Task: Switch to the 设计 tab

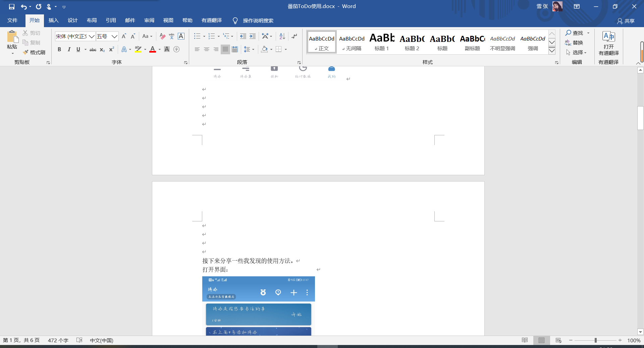Action: pyautogui.click(x=73, y=20)
